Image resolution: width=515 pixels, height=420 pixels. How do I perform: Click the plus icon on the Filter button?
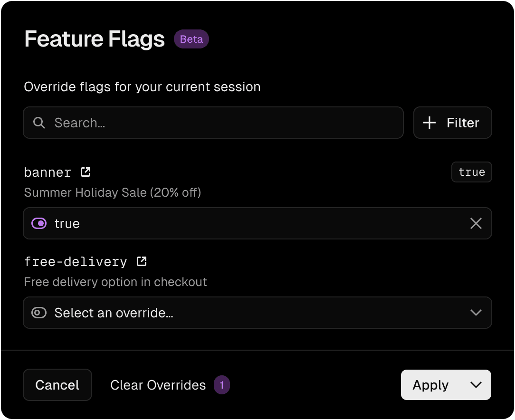[x=429, y=123]
